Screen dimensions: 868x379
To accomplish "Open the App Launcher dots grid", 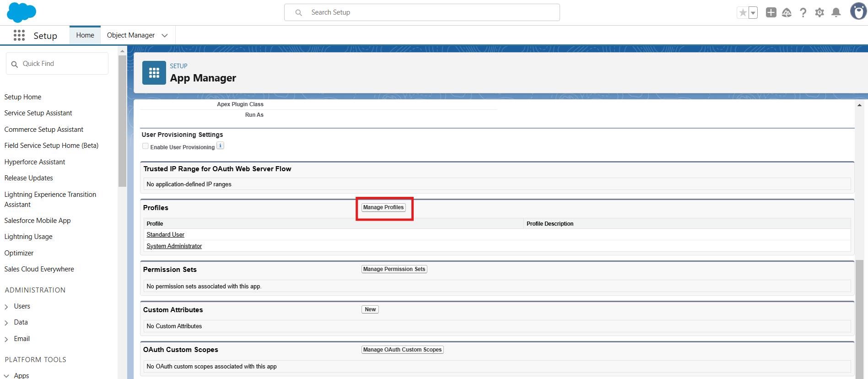I will click(x=19, y=35).
